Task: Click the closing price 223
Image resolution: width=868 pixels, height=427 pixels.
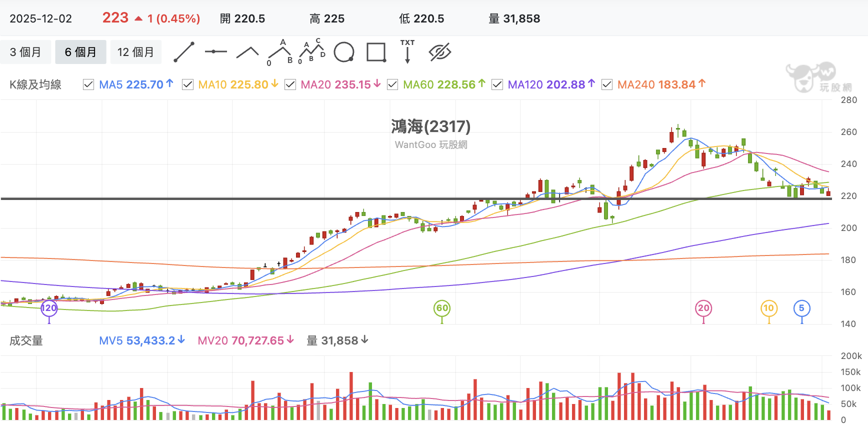Action: point(115,18)
